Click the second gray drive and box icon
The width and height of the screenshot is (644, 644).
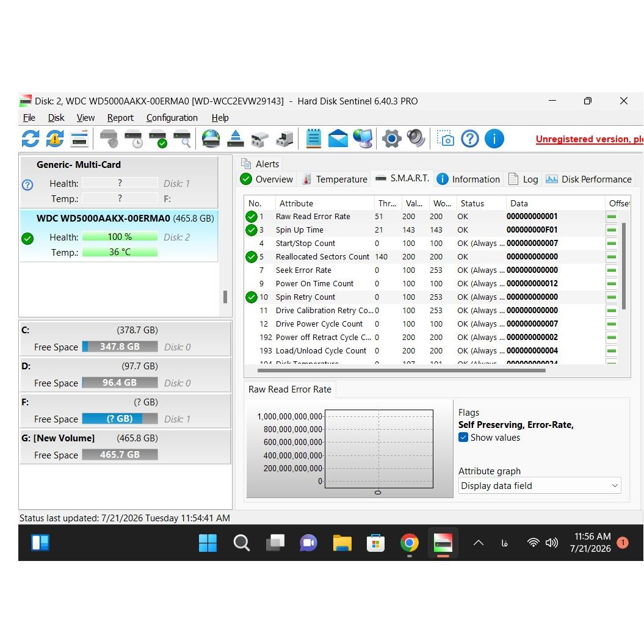(x=284, y=139)
